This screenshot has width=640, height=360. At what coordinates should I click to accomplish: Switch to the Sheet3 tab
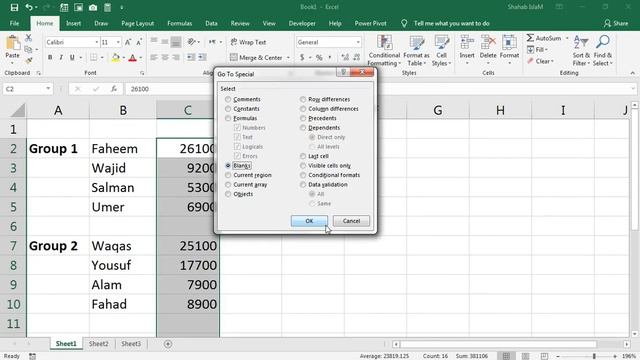(x=131, y=344)
